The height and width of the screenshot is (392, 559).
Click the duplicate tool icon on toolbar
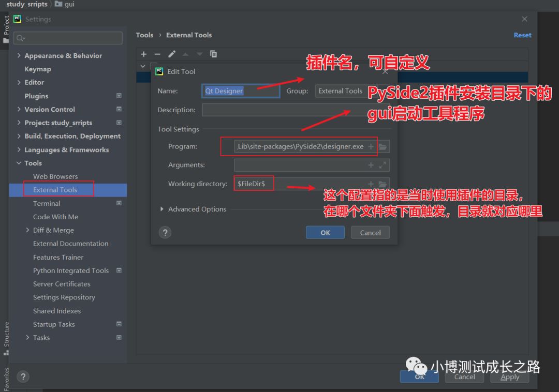click(213, 54)
